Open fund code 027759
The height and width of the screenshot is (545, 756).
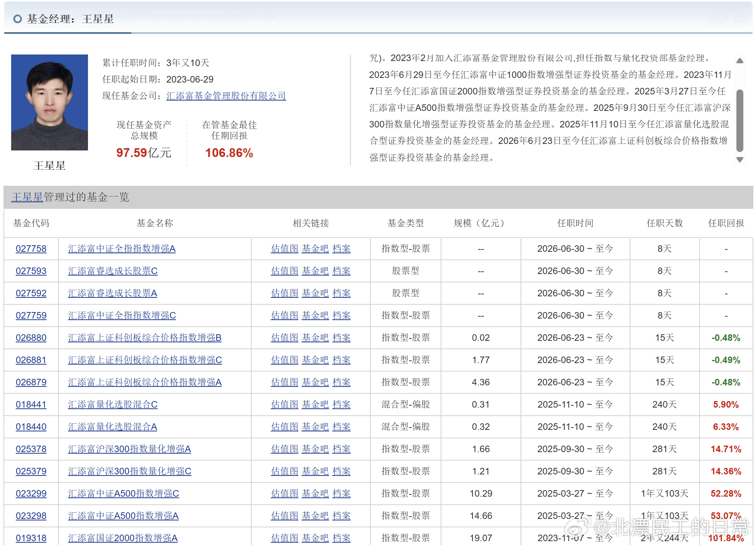click(x=31, y=315)
